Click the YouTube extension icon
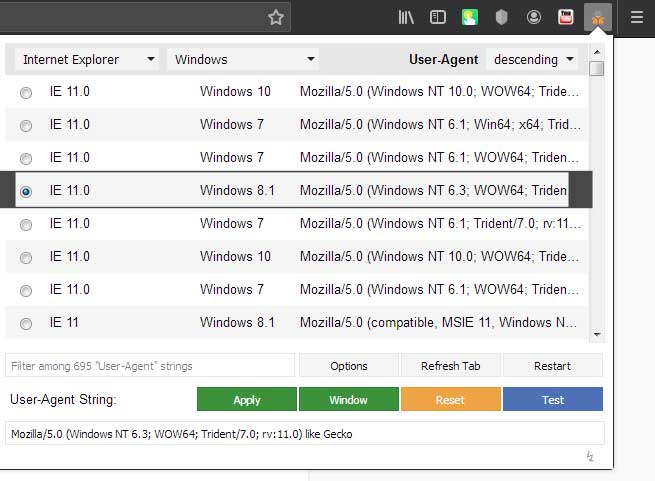Screen dimensions: 655x481 tap(566, 18)
